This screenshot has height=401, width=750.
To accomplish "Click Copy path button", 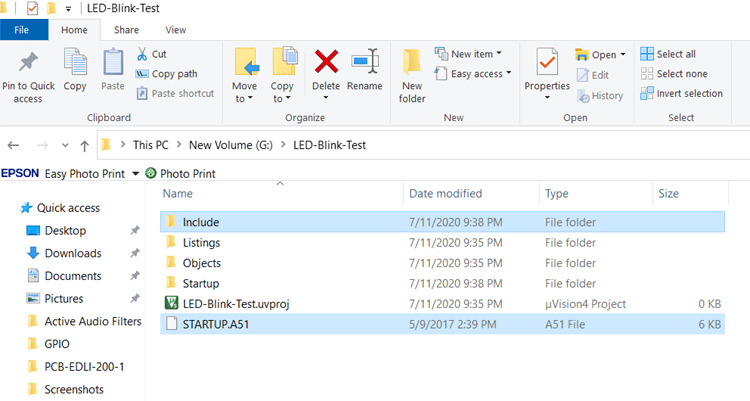I will coord(173,74).
